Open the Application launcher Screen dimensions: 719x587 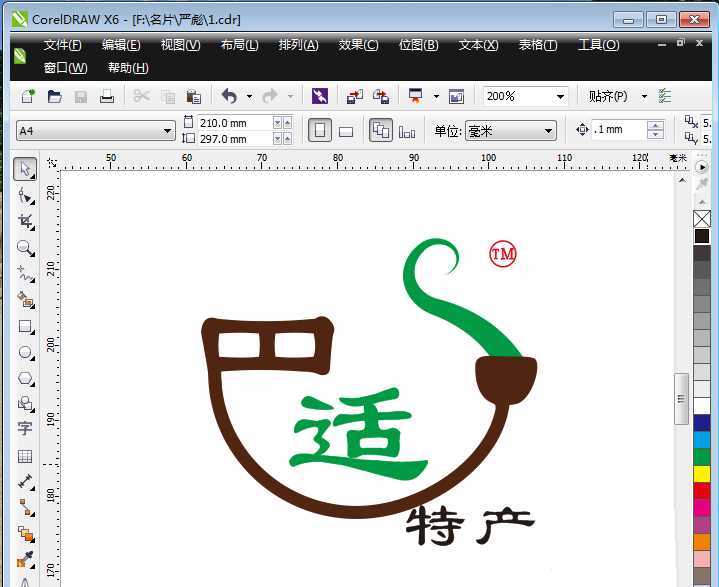click(416, 96)
